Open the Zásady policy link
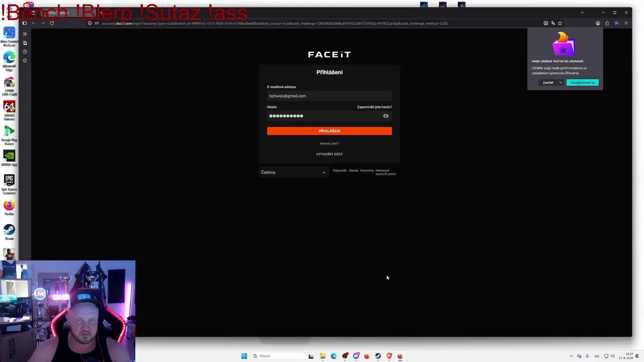Viewport: 644px width, 362px height. pos(354,170)
